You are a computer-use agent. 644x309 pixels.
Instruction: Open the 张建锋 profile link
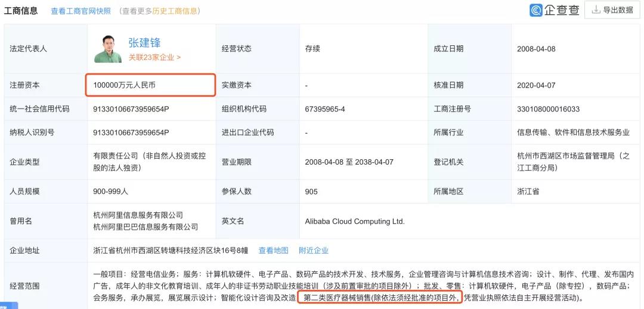[x=144, y=43]
